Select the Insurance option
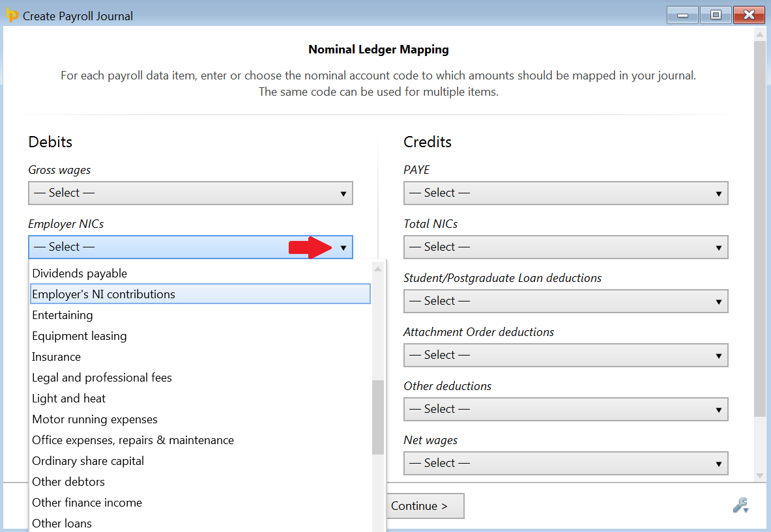This screenshot has height=532, width=771. point(200,357)
